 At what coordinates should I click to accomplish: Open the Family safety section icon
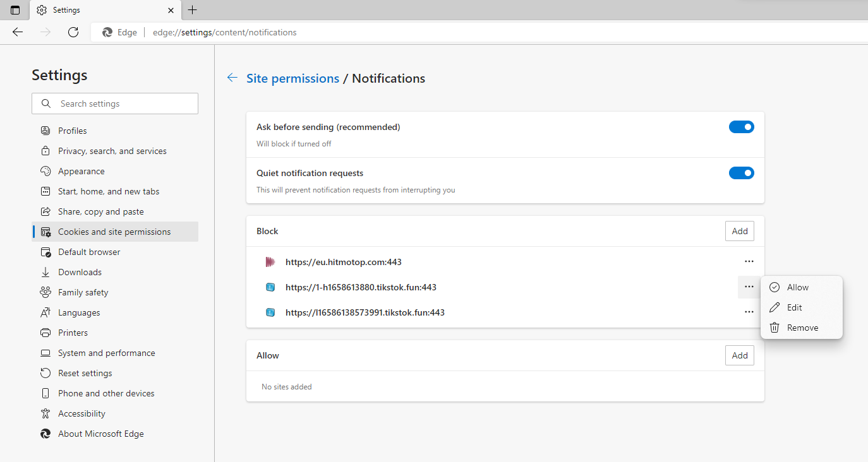45,292
